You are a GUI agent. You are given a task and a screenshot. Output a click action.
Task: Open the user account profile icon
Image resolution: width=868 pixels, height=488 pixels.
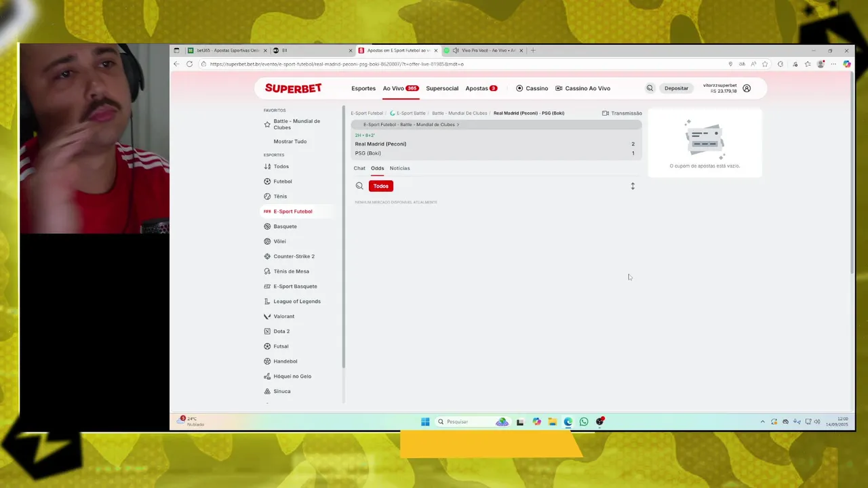tap(747, 88)
